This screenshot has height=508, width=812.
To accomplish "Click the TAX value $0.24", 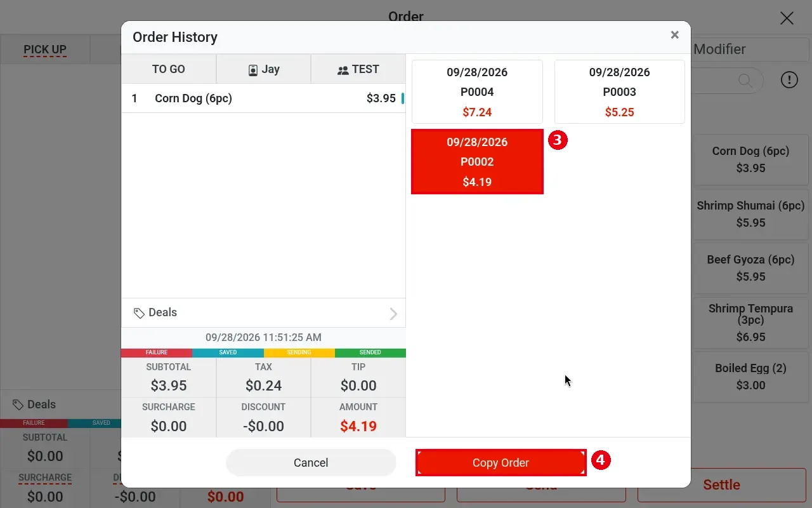I will tap(263, 385).
